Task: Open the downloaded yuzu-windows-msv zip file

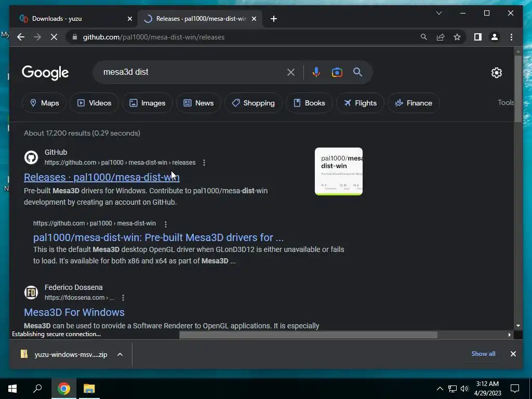Action: [64, 354]
